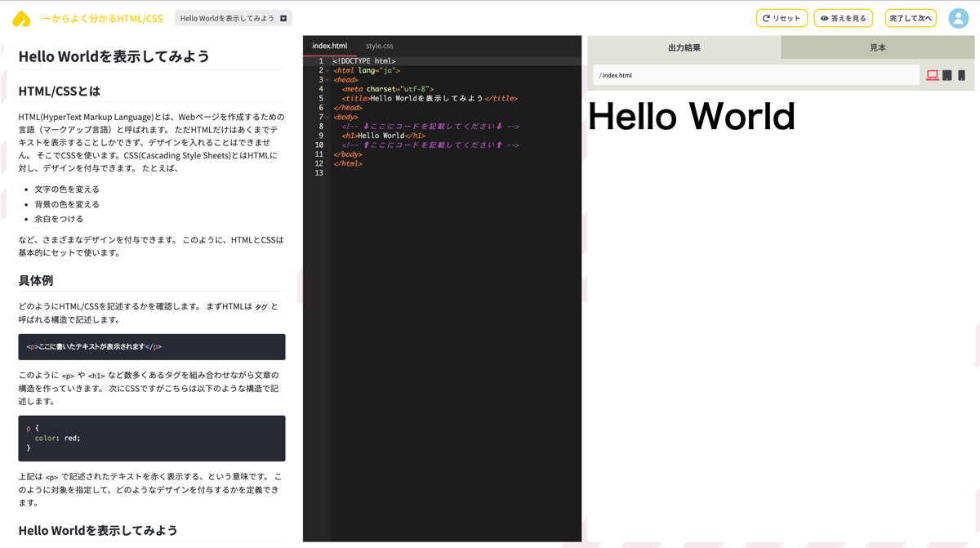Viewport: 980px width, 548px height.
Task: Collapse the body tag fold on line 7
Action: [x=328, y=117]
